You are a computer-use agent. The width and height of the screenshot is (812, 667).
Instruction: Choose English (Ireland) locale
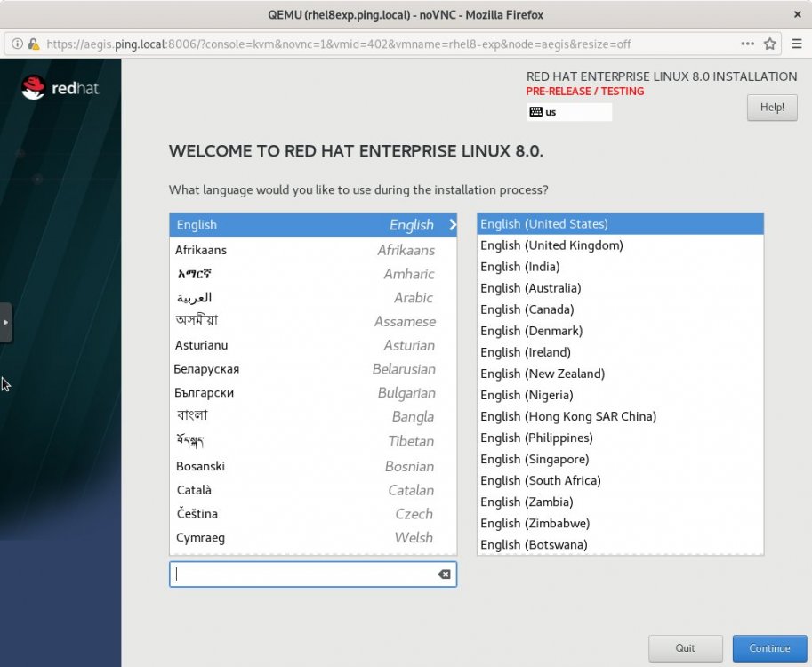620,352
